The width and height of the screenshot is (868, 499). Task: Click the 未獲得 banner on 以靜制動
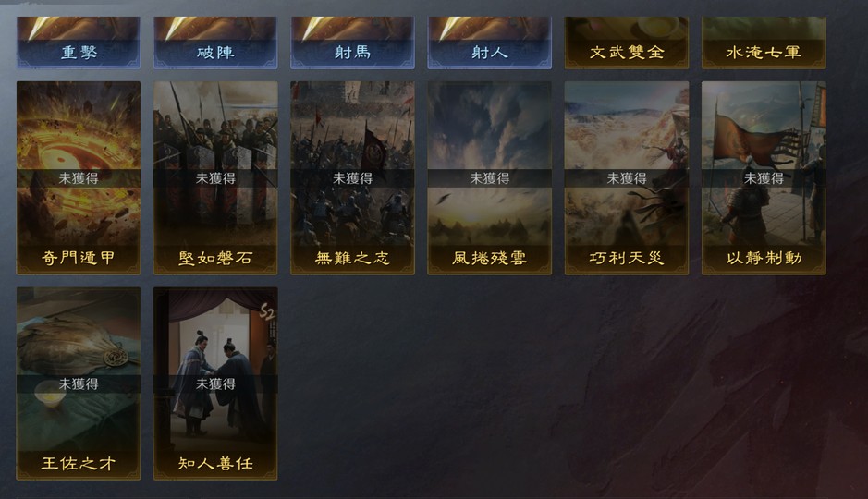pos(764,178)
